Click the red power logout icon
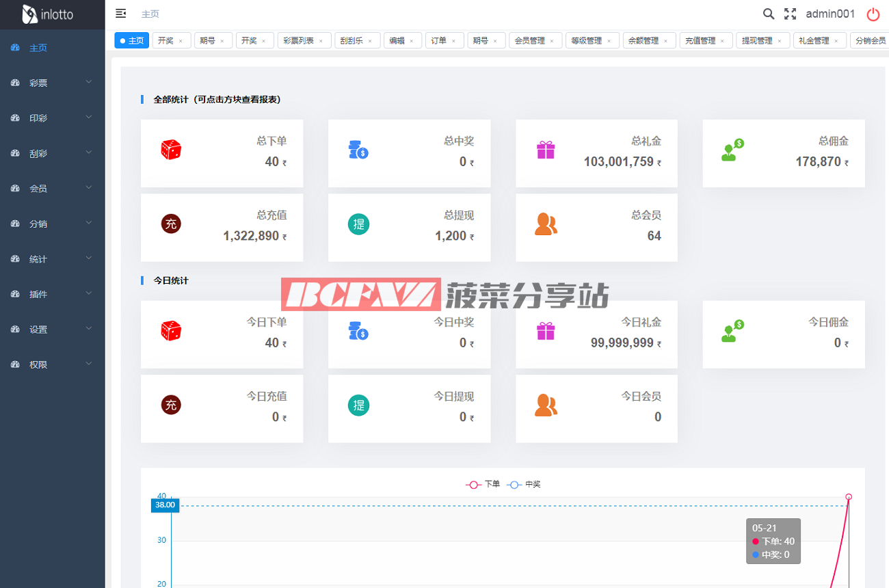Viewport: 889px width, 588px height. coord(873,14)
